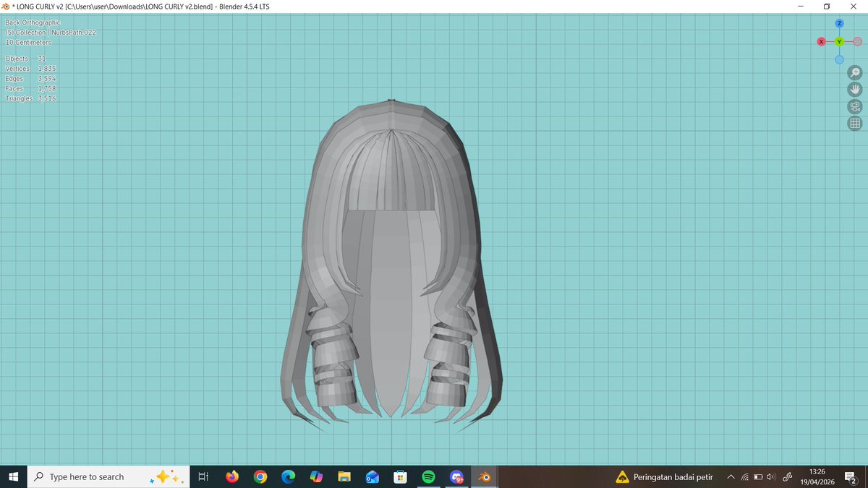
Task: Click the green Y axis gizmo ball
Action: click(839, 42)
